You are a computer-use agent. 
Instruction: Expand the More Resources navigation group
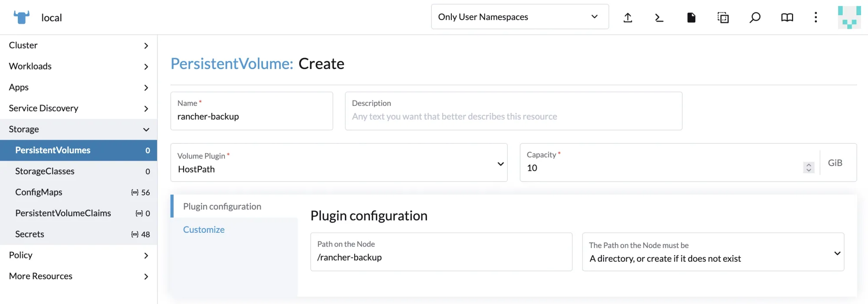(x=79, y=276)
